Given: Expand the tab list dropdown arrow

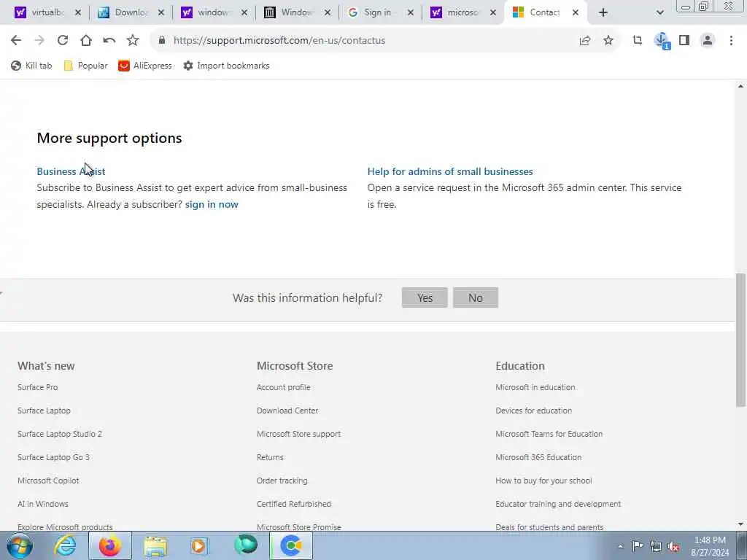Looking at the screenshot, I should pyautogui.click(x=659, y=12).
